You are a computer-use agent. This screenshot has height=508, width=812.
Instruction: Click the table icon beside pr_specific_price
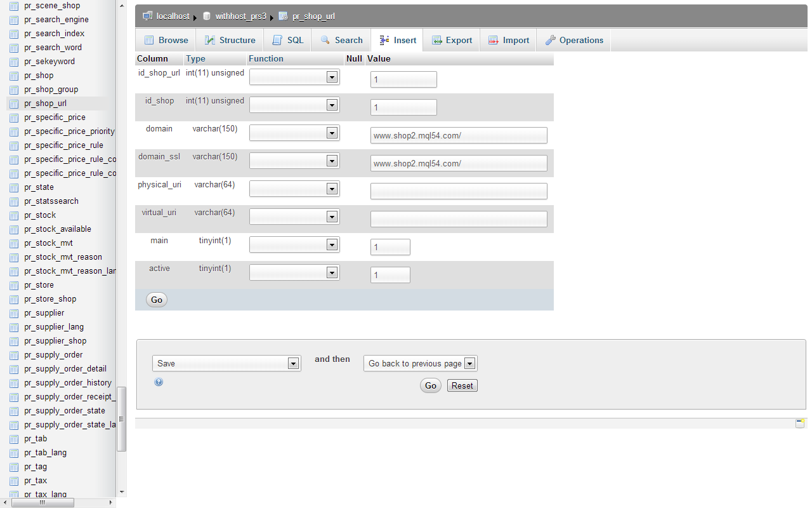14,117
